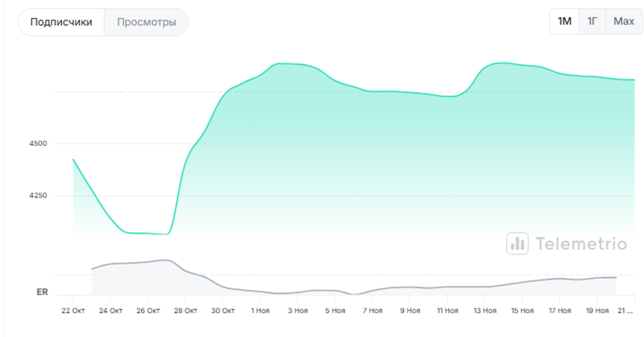The height and width of the screenshot is (337, 644).
Task: Click the 4250 y-axis label
Action: click(x=37, y=196)
